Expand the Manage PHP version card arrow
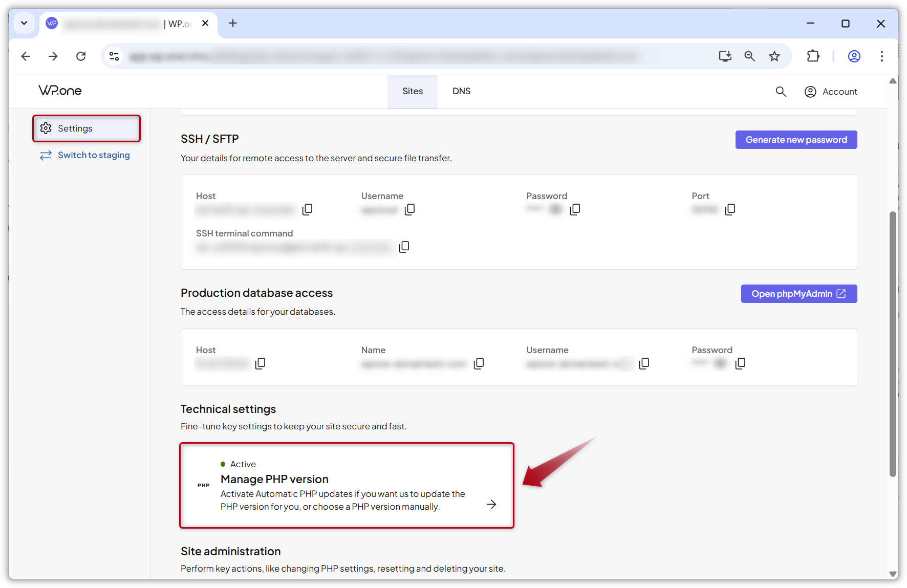This screenshot has width=907, height=588. click(x=491, y=504)
